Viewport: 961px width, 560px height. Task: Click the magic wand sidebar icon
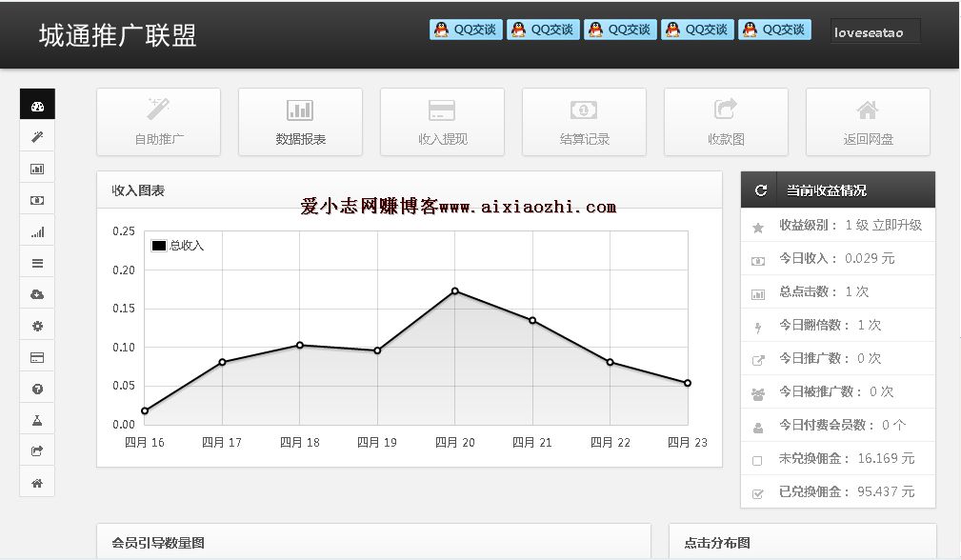click(37, 137)
